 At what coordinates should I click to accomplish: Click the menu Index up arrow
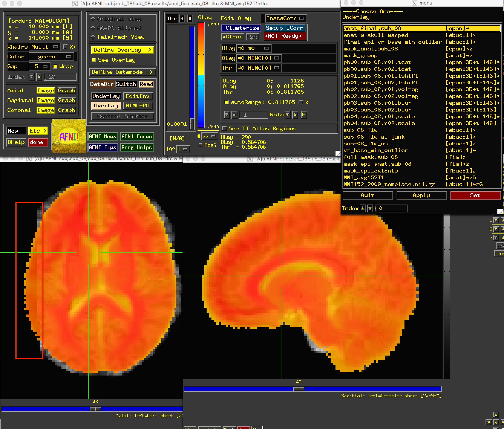tap(362, 208)
